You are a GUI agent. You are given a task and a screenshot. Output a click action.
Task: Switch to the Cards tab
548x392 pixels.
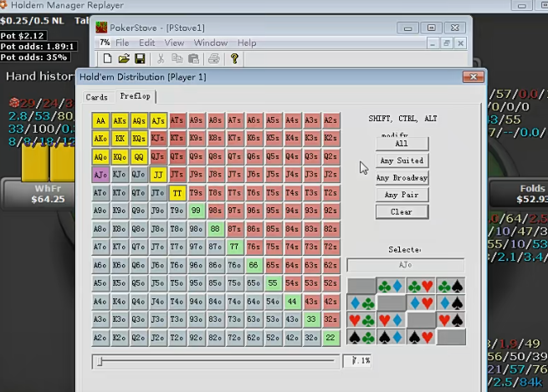[96, 97]
